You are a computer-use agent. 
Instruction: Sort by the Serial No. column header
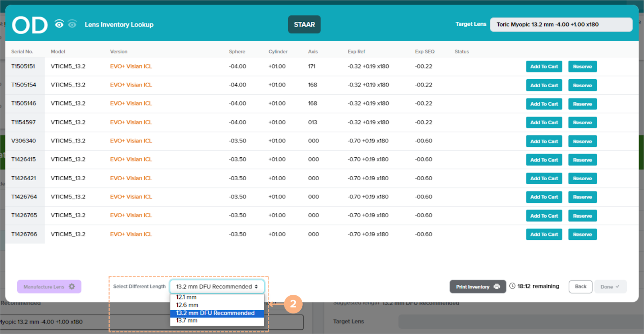click(x=22, y=52)
